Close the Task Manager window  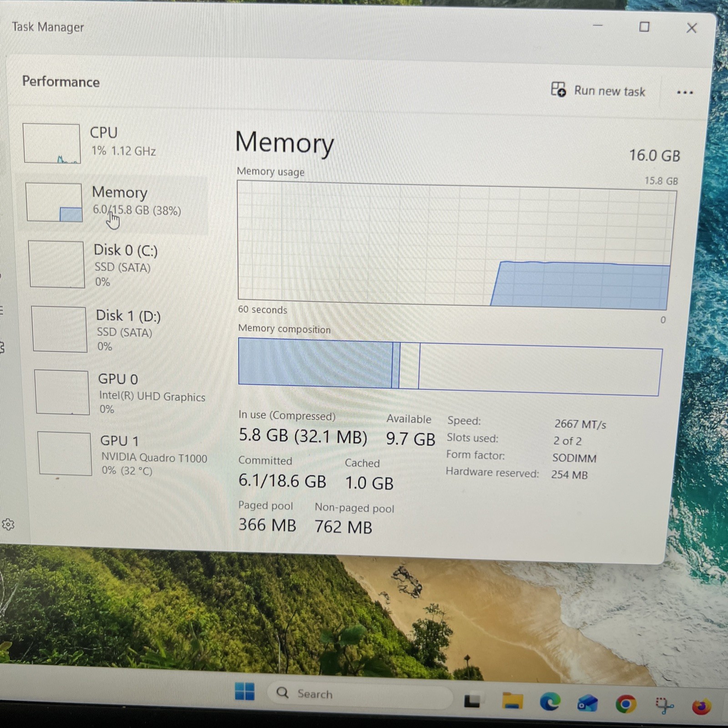point(692,28)
